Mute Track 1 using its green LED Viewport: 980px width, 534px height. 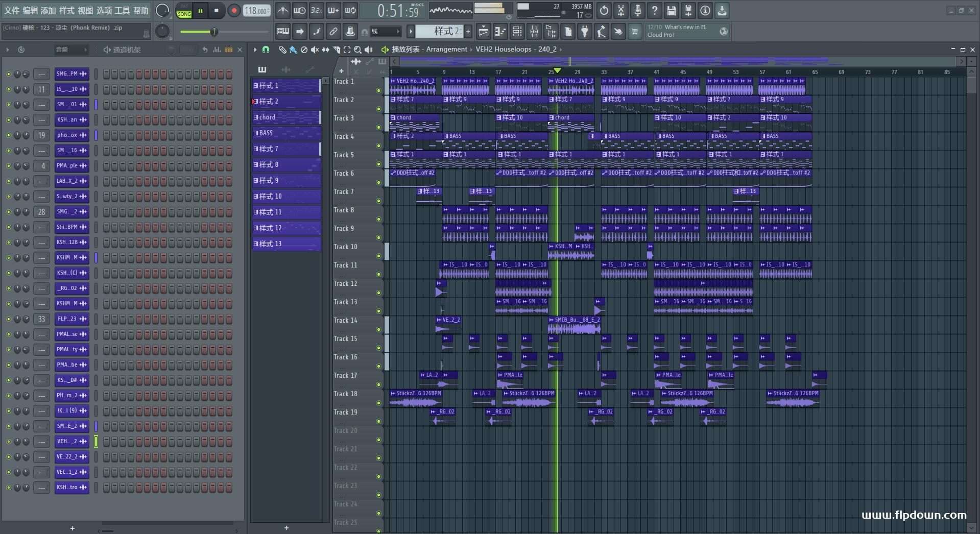click(x=378, y=91)
